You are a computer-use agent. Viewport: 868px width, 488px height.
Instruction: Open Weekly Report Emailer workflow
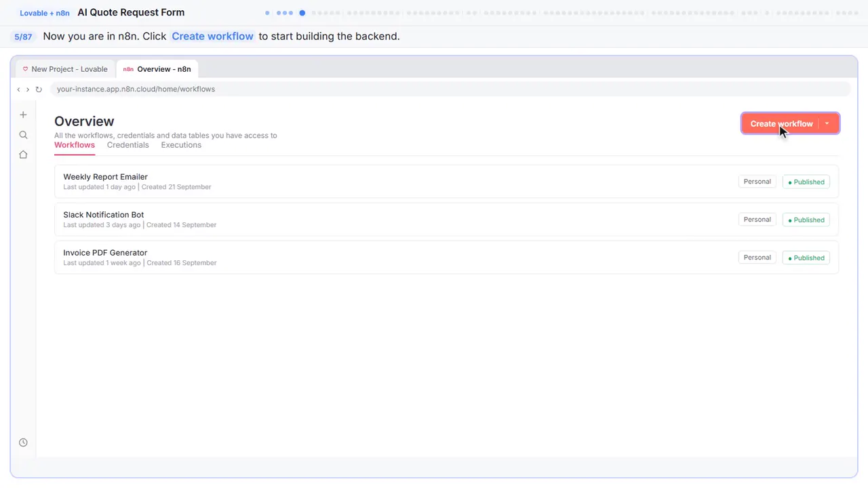point(446,182)
